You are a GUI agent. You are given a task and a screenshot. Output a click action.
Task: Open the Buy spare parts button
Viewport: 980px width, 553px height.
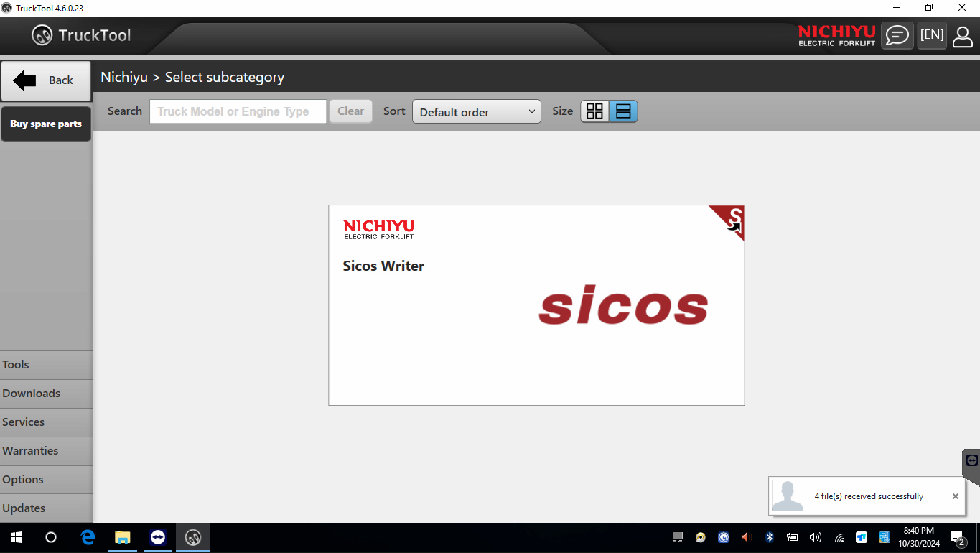pos(46,124)
